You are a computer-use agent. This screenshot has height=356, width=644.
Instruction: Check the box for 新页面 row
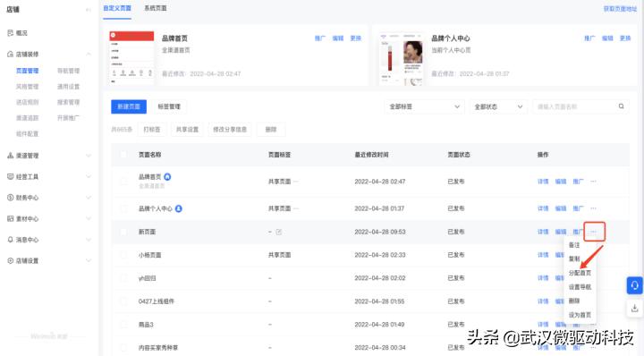(123, 232)
